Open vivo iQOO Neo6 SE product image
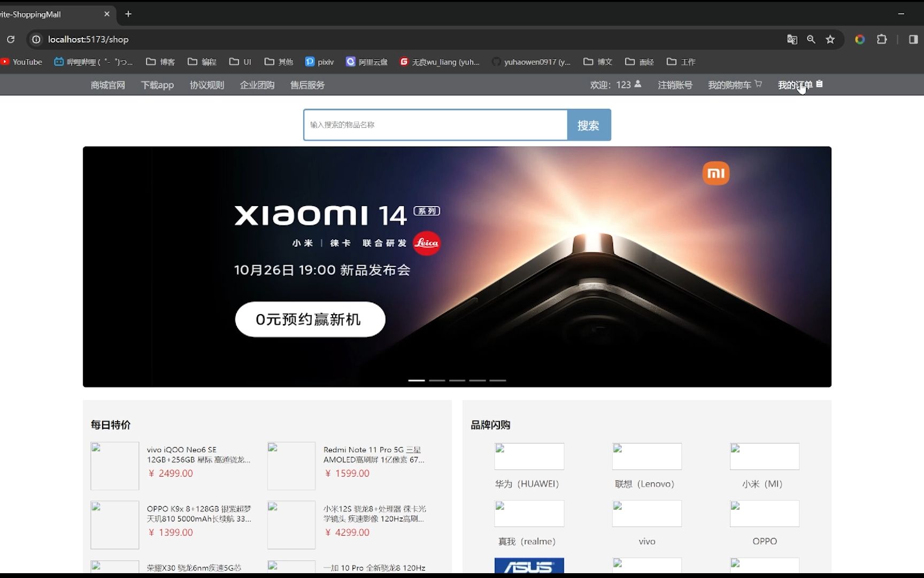Screen dimensions: 924x578 pyautogui.click(x=115, y=466)
